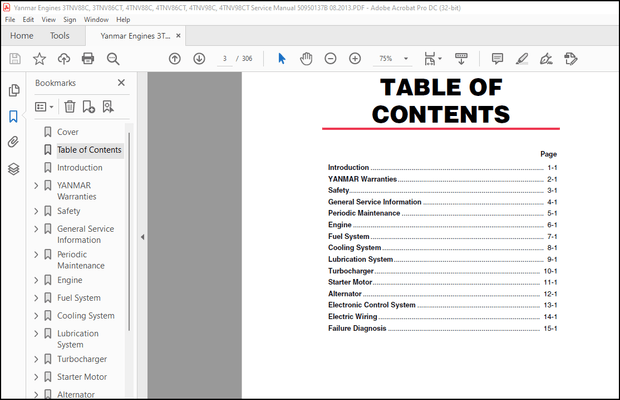
Task: Delete selected bookmark trash icon
Action: pos(70,107)
